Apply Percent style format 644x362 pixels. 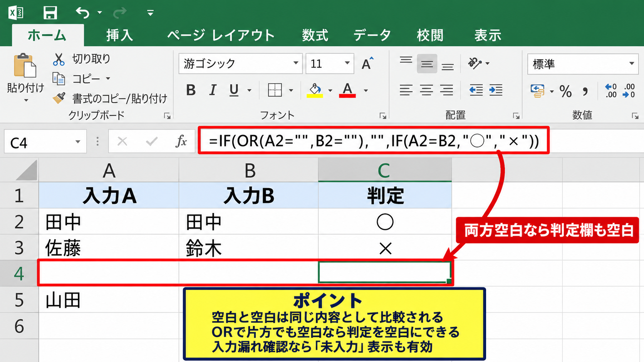click(565, 91)
